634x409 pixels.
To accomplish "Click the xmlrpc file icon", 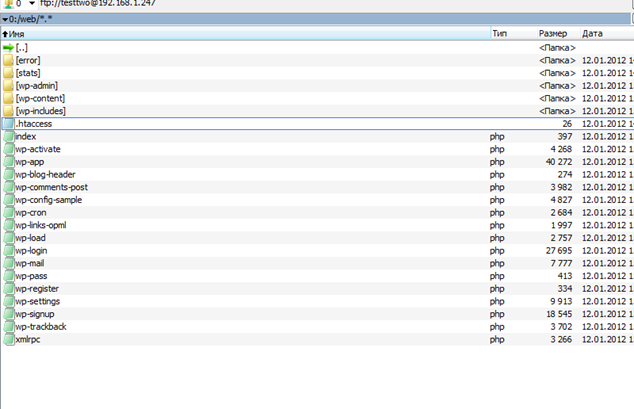I will point(8,339).
